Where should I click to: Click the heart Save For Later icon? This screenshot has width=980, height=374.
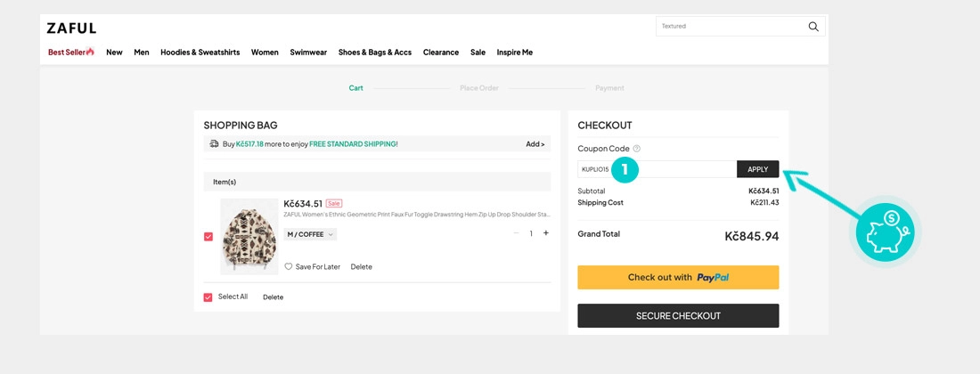(x=289, y=267)
